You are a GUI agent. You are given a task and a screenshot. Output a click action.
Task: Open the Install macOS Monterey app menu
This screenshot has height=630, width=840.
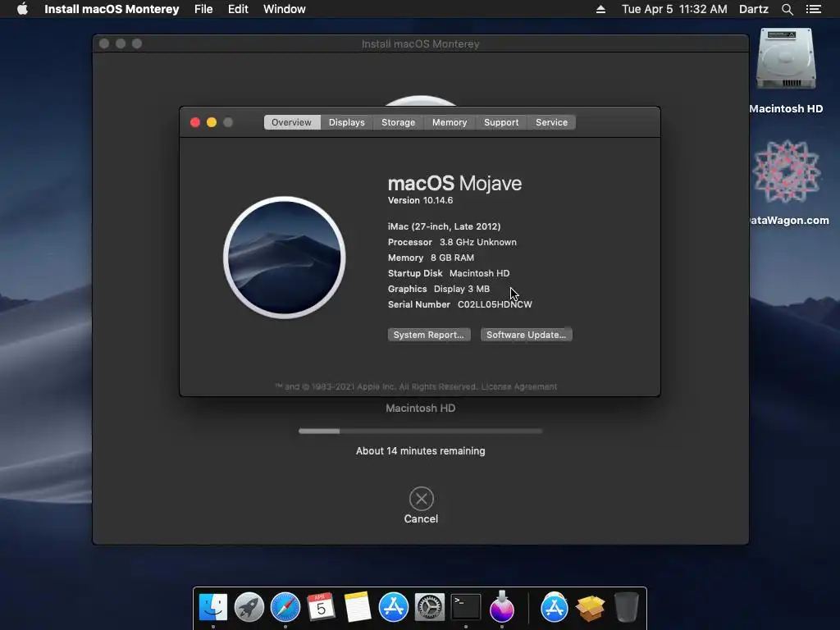tap(112, 9)
